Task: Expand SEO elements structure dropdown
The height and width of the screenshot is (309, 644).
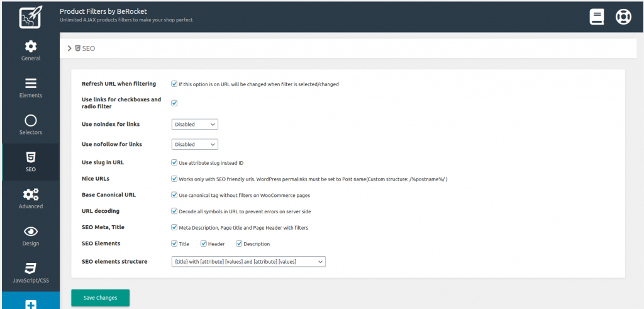Action: click(248, 261)
